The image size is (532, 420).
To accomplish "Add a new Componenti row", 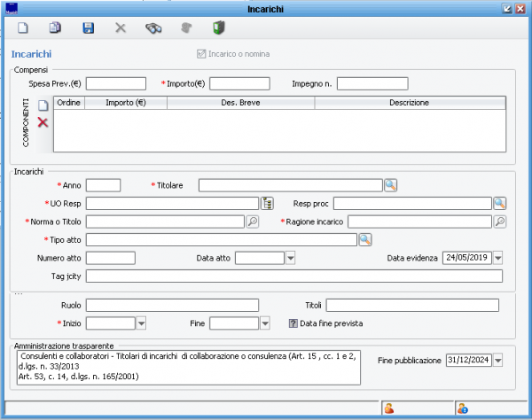I will [43, 106].
